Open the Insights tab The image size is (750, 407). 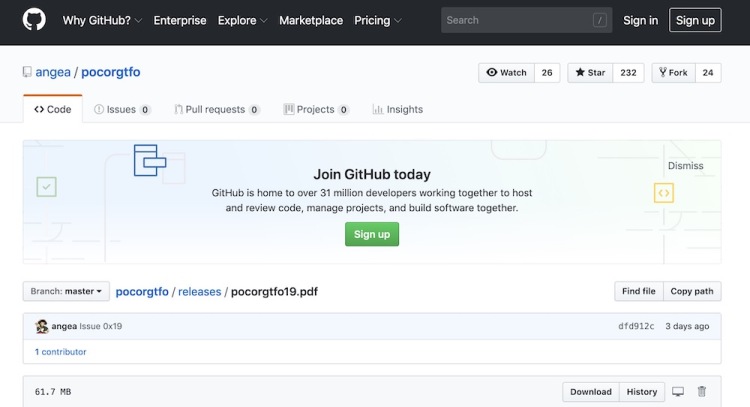397,110
